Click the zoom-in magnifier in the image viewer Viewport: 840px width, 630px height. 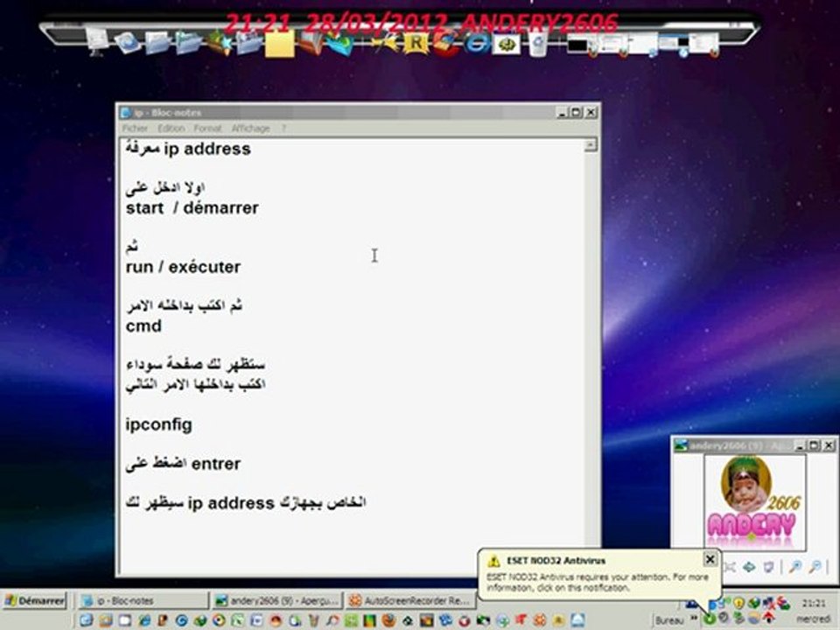pyautogui.click(x=795, y=567)
